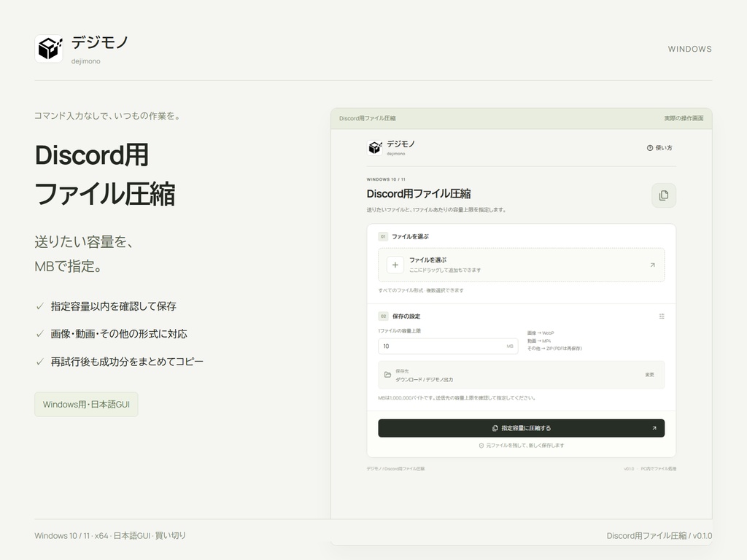Click the 変更 button for save destination

click(x=650, y=375)
